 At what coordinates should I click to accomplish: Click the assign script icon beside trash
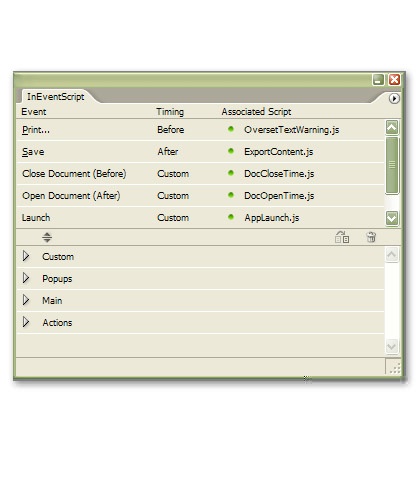342,237
